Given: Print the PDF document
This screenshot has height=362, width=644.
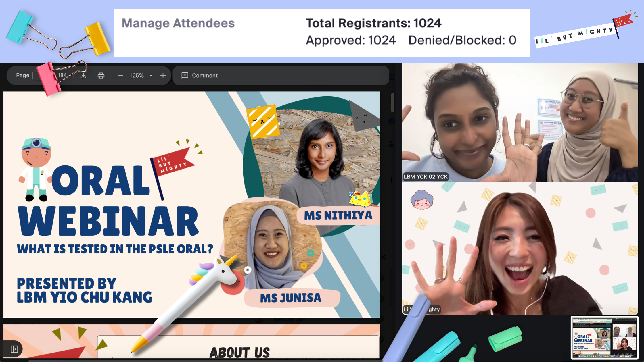Looking at the screenshot, I should [101, 76].
